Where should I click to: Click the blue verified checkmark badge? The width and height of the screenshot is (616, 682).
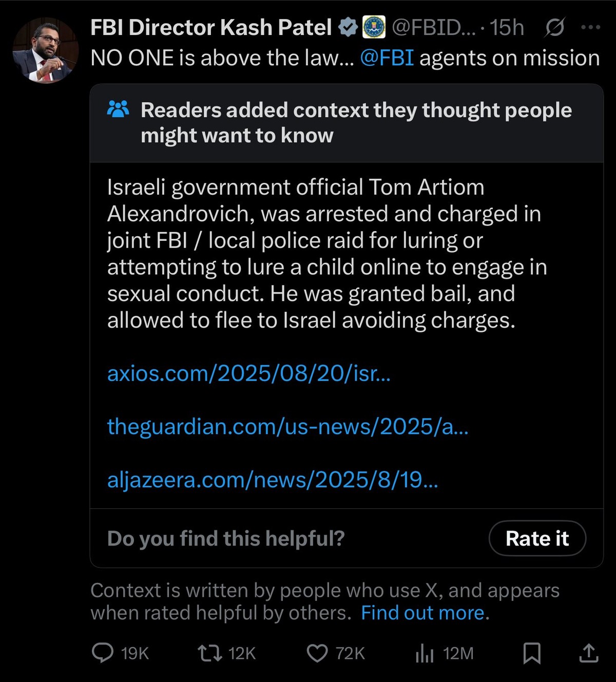point(349,28)
